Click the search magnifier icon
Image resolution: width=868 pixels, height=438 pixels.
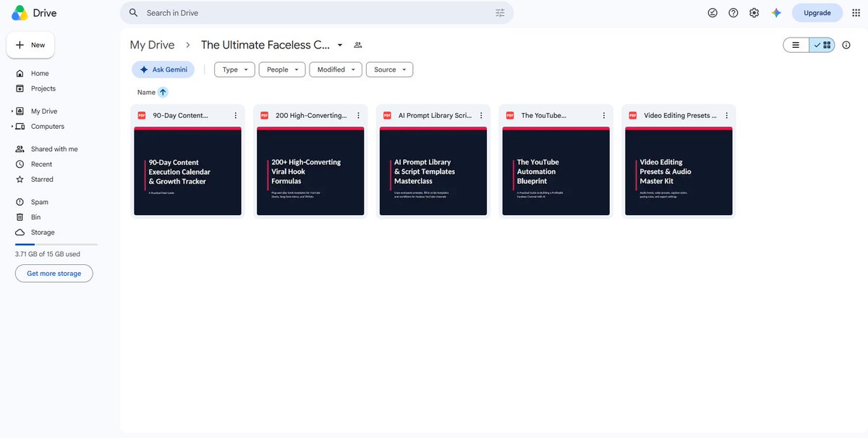point(134,12)
